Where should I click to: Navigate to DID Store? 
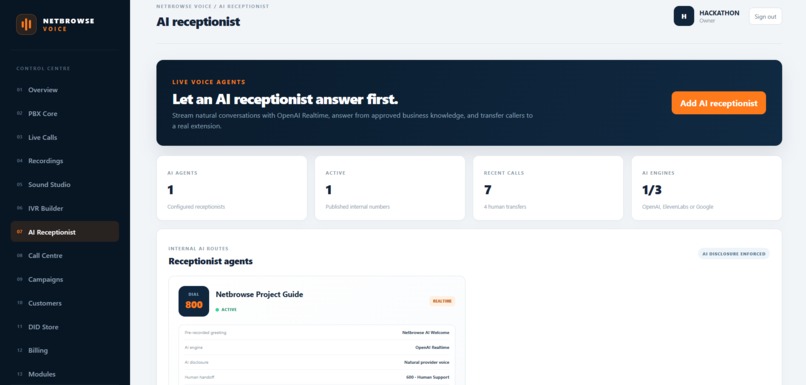pos(65,327)
